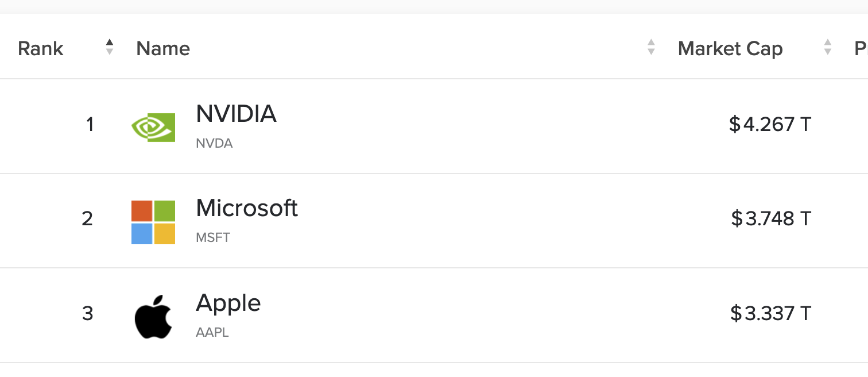Viewport: 868px width, 377px height.
Task: Click Microsoft's $3.748 T market cap
Action: pos(771,219)
